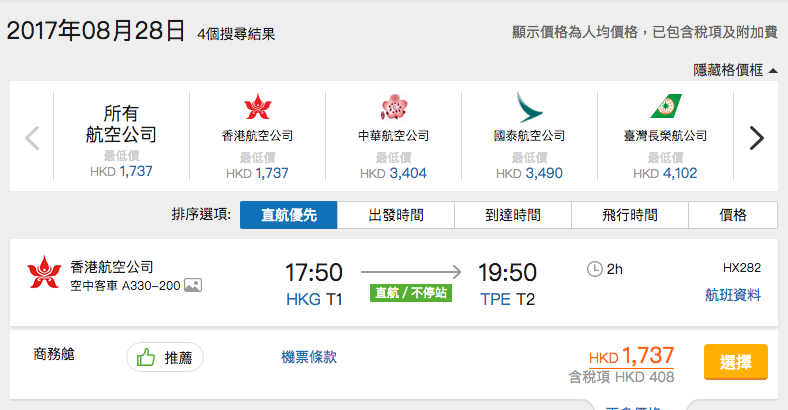Sort results by 飛行時間

point(630,215)
